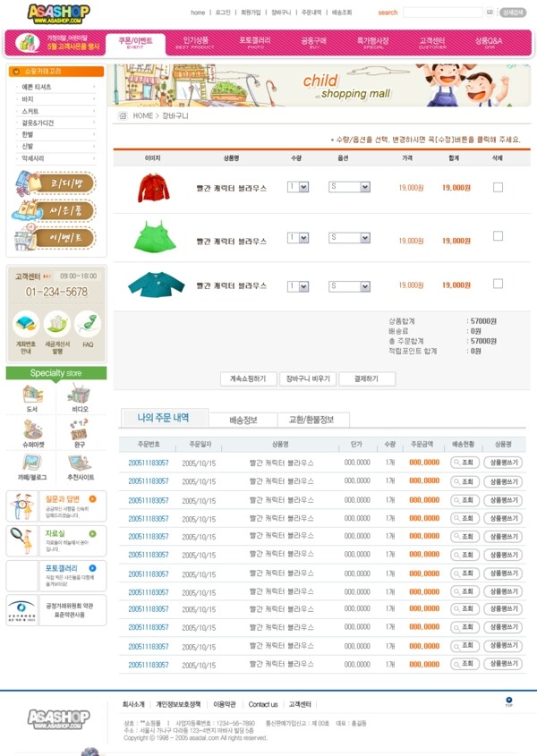Open the 개인정보보호정책 footer link
537x756 pixels.
point(178,704)
